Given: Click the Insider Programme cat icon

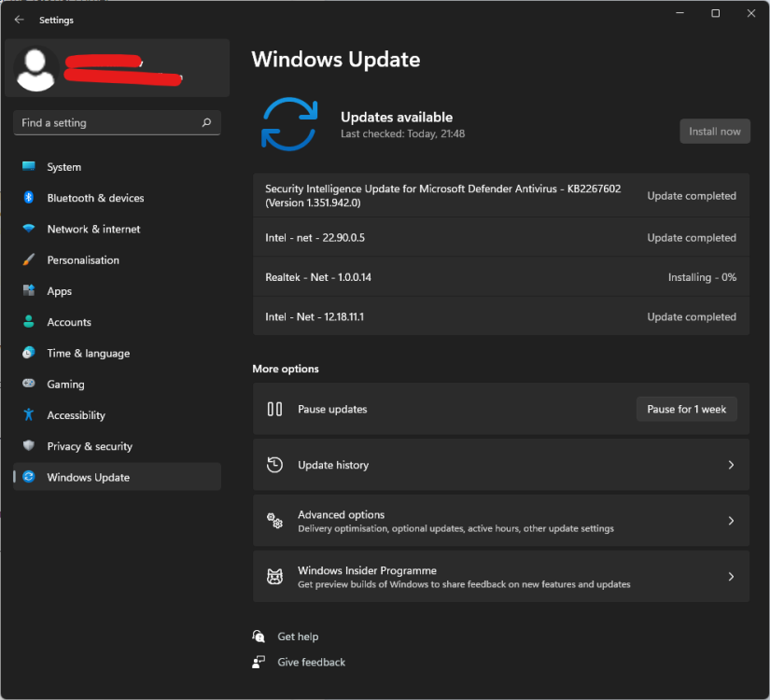Looking at the screenshot, I should 274,576.
